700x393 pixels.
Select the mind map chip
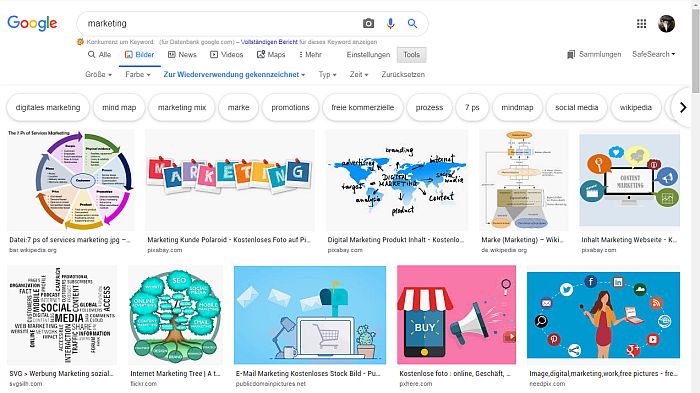coord(119,108)
